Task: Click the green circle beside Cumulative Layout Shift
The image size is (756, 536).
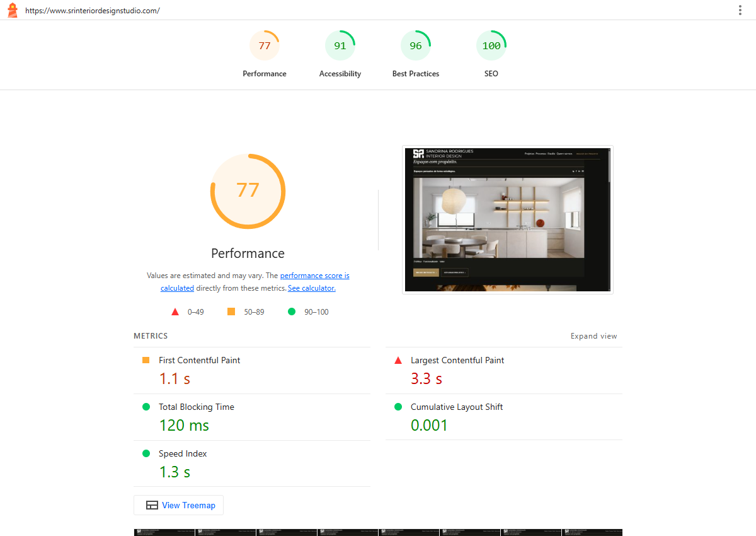Action: pos(398,407)
